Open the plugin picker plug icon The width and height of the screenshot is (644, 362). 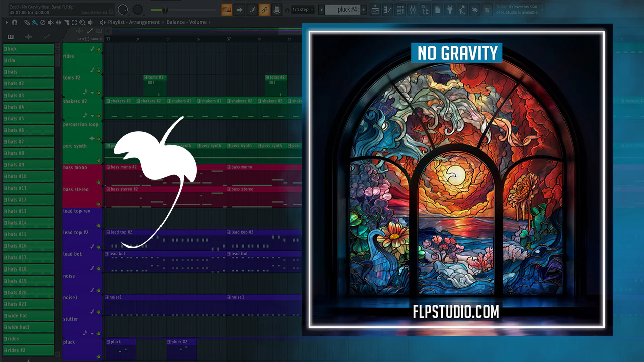tap(450, 10)
